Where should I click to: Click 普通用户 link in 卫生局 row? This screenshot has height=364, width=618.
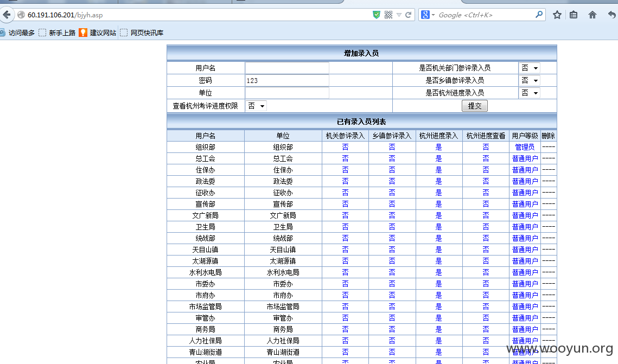point(525,227)
